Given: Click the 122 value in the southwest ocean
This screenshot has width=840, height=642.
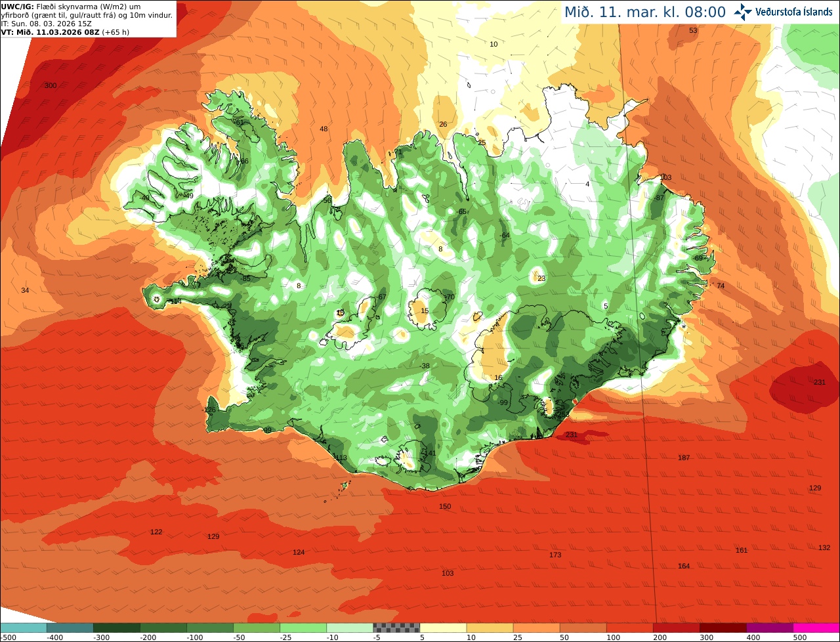Looking at the screenshot, I should (156, 532).
